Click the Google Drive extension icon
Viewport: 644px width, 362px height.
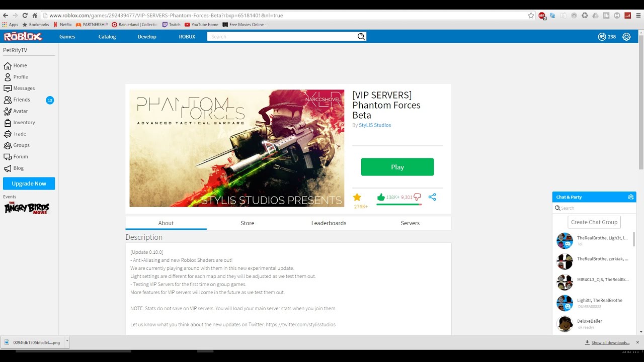point(595,16)
